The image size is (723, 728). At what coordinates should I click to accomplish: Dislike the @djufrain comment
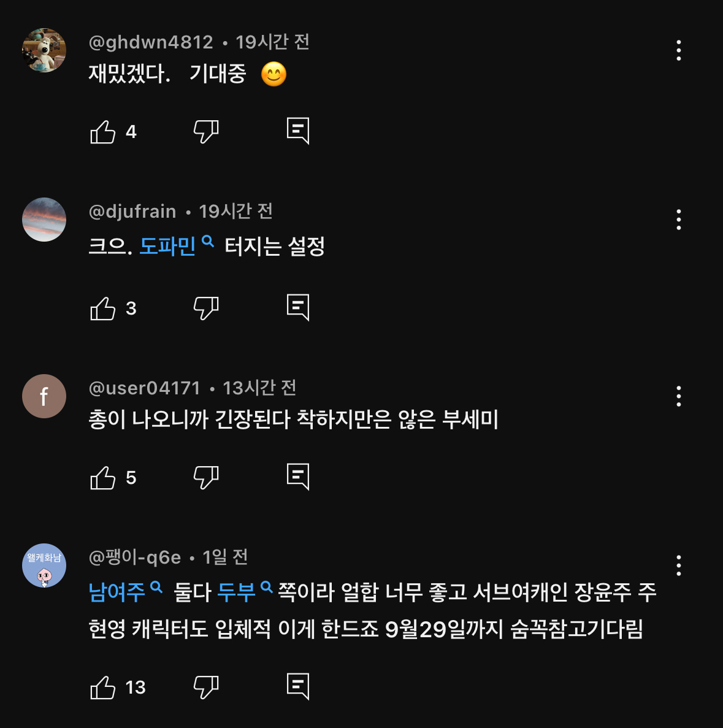(x=206, y=308)
